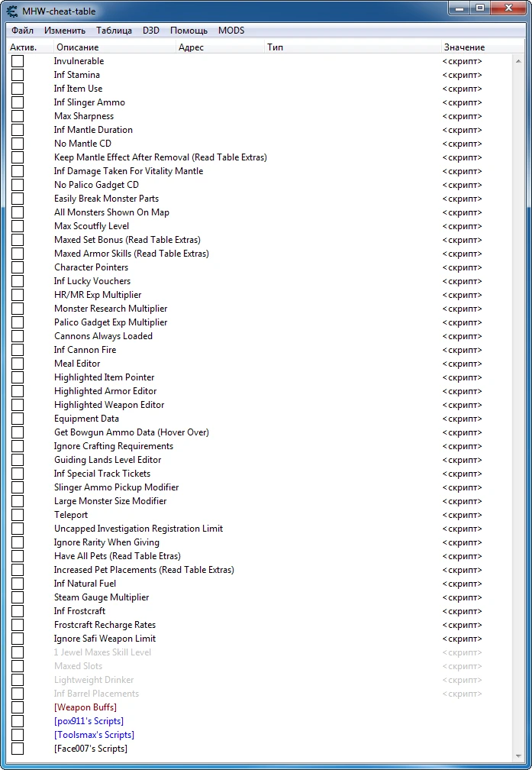
Task: Select Inf Damage Taken For Vitality Mantle
Action: (x=128, y=171)
